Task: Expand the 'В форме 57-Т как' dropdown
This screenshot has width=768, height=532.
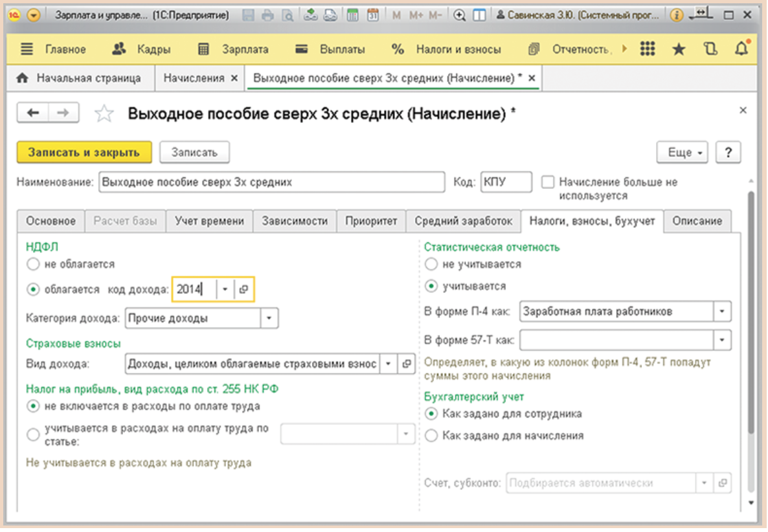Action: [x=721, y=339]
